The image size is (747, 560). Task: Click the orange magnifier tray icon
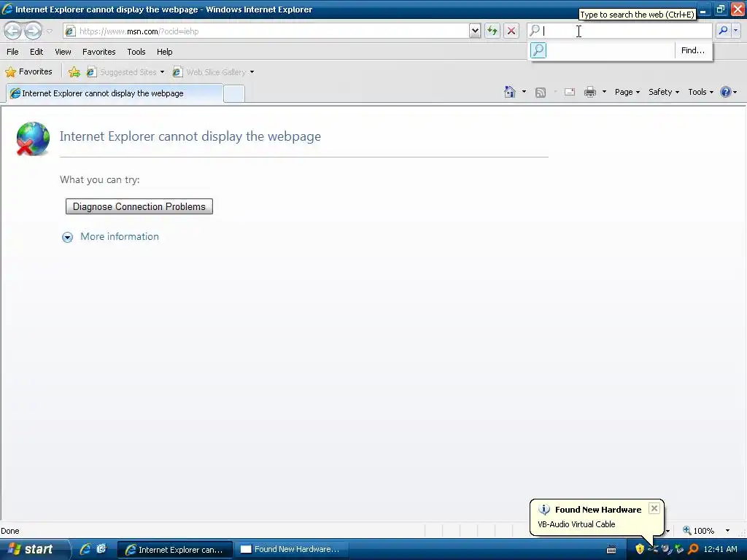pos(693,550)
